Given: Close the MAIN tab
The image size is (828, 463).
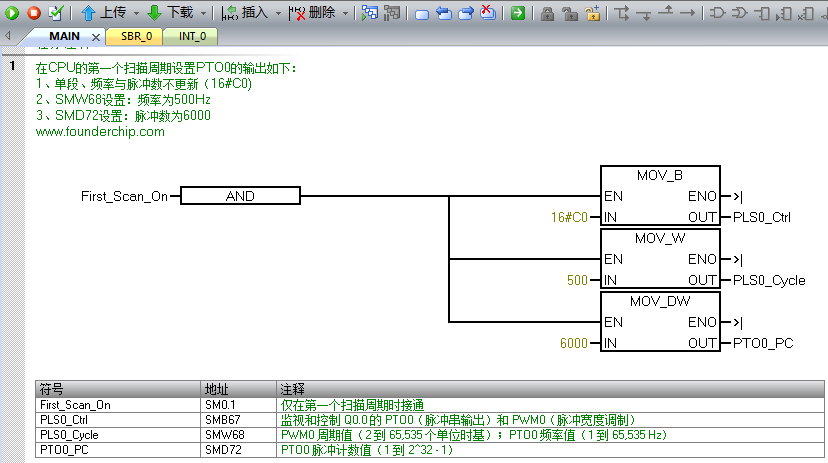Looking at the screenshot, I should (x=96, y=37).
